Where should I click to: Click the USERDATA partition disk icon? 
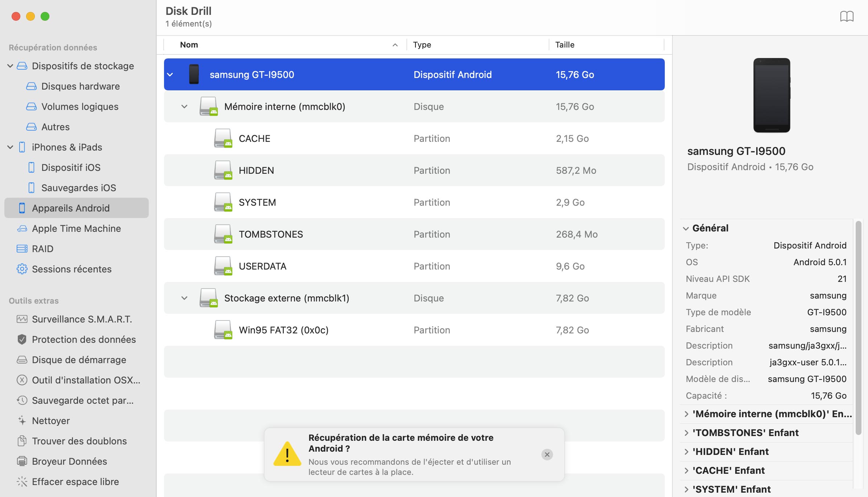[x=223, y=266]
